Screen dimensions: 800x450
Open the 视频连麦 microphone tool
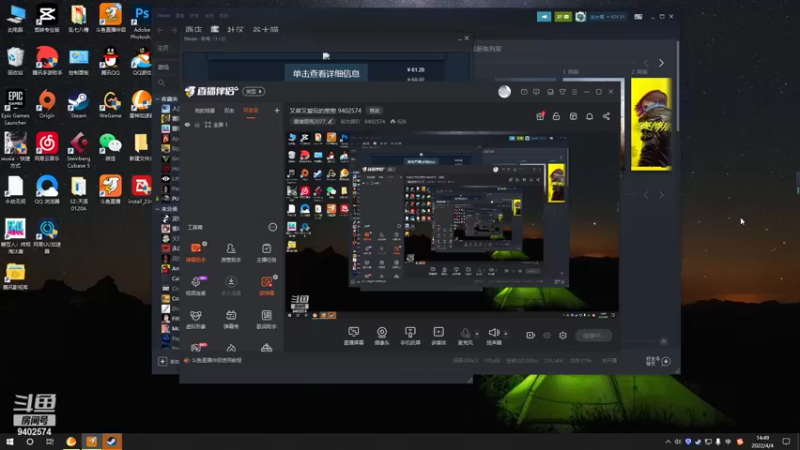pos(196,285)
